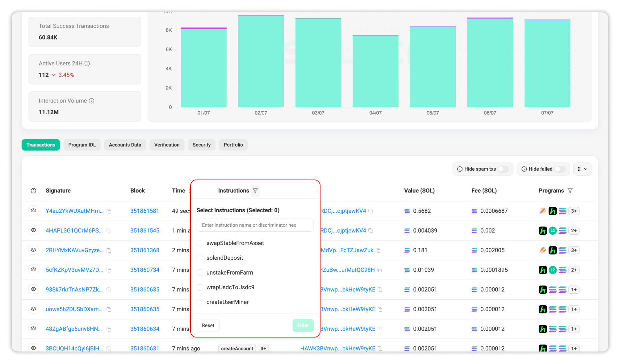
Task: Open the column layout dropdown menu
Action: coord(582,169)
